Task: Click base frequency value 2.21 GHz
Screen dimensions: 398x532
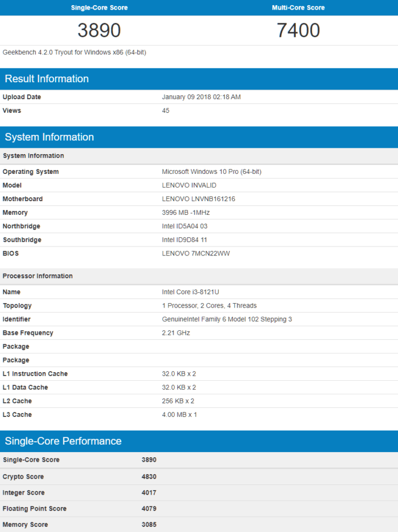Action: pos(176,333)
